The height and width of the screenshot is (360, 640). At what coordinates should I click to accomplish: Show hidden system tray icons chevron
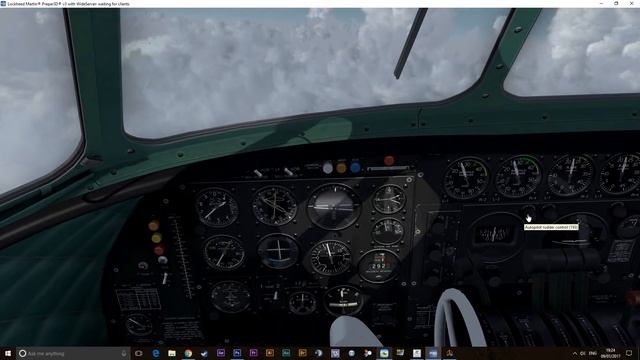pyautogui.click(x=575, y=353)
